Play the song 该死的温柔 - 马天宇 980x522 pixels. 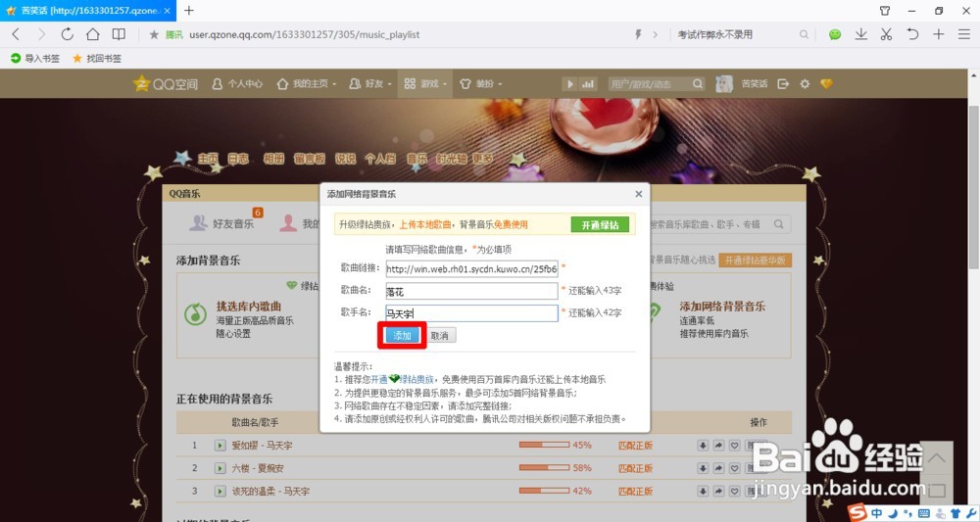point(220,491)
